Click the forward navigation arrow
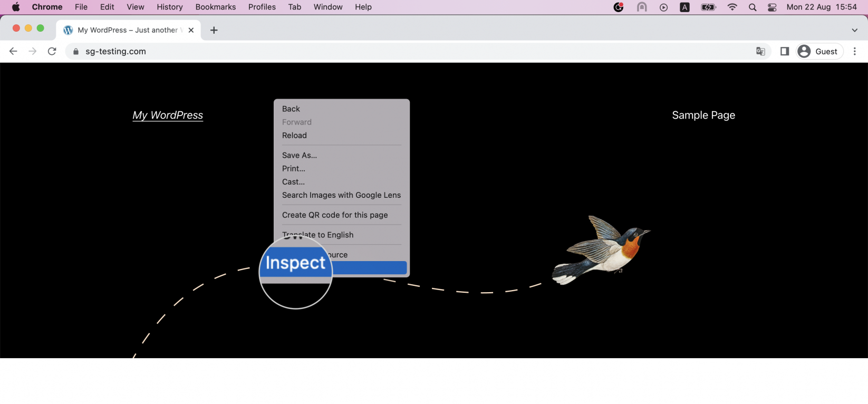Image resolution: width=868 pixels, height=404 pixels. 33,51
